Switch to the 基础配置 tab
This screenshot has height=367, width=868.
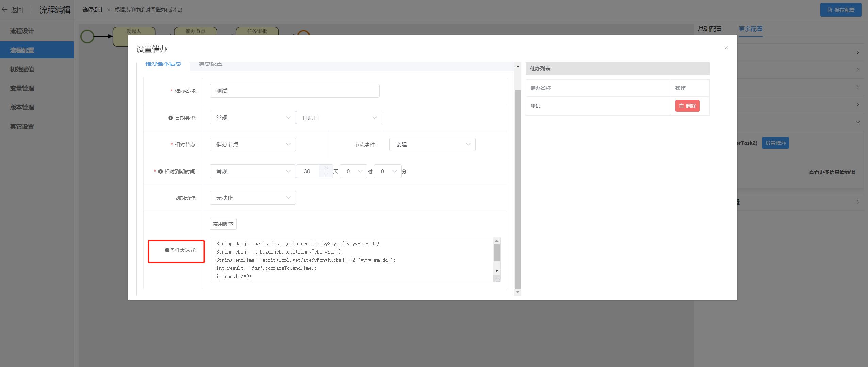click(710, 29)
